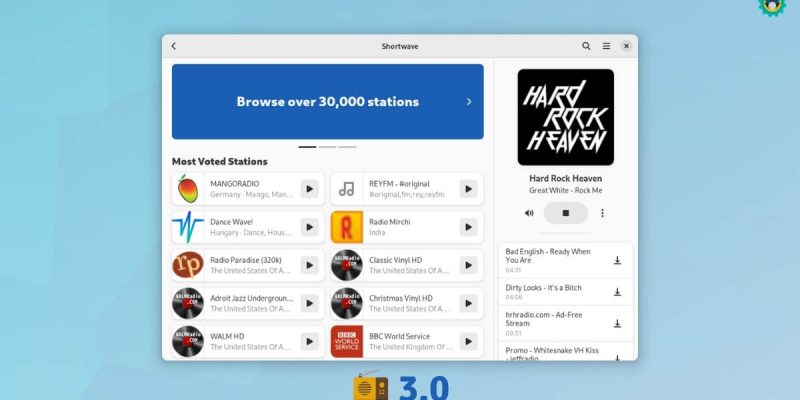
Task: Play the Classic Vinyl HD station
Action: 468,265
